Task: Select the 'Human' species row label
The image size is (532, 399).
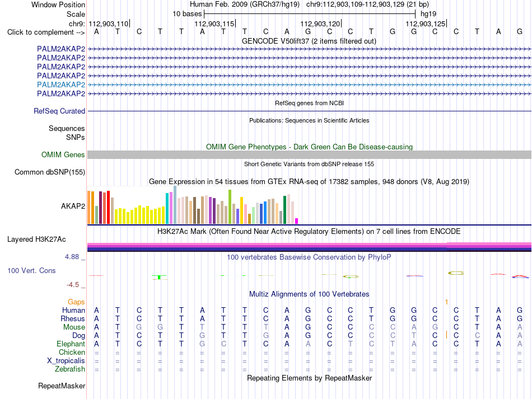Action: point(73,310)
